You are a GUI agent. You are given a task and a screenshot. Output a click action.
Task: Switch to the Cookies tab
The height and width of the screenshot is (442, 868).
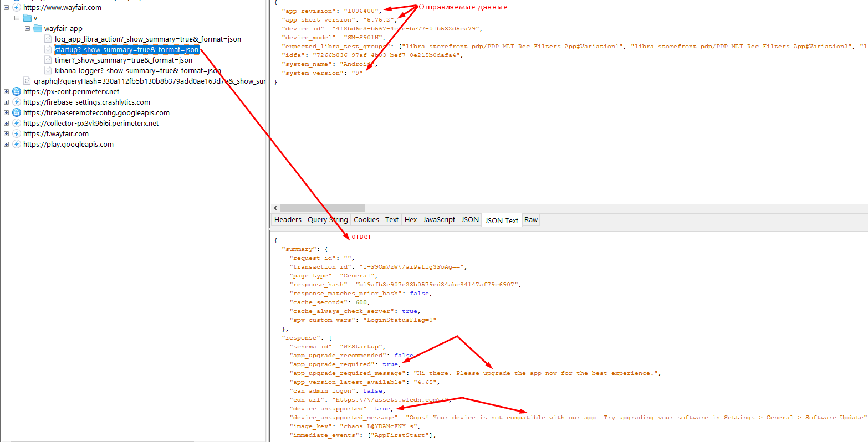(366, 220)
